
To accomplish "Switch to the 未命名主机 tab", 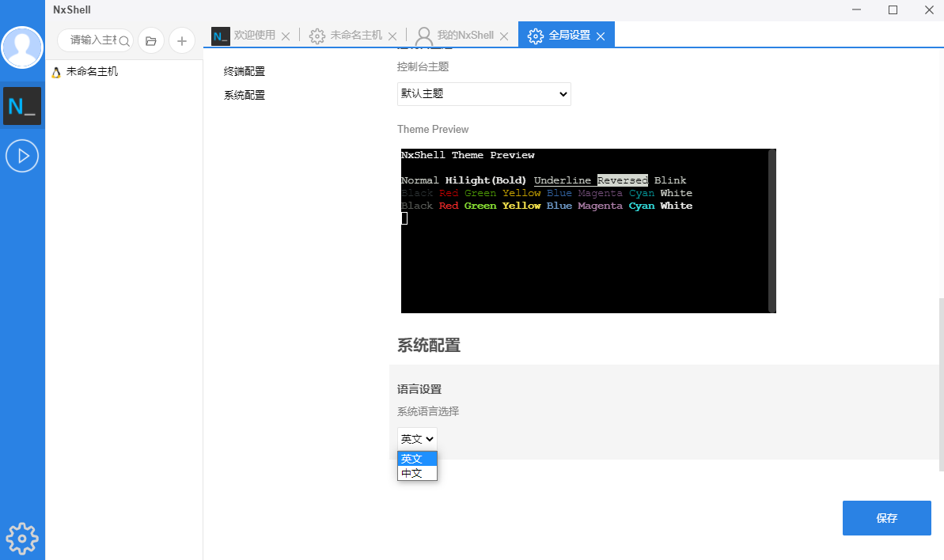I will (355, 36).
